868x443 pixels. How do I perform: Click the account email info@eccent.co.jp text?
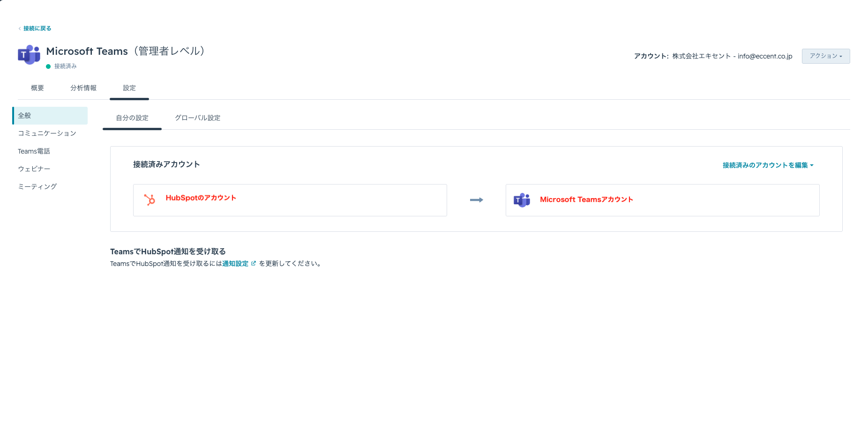[x=765, y=56]
